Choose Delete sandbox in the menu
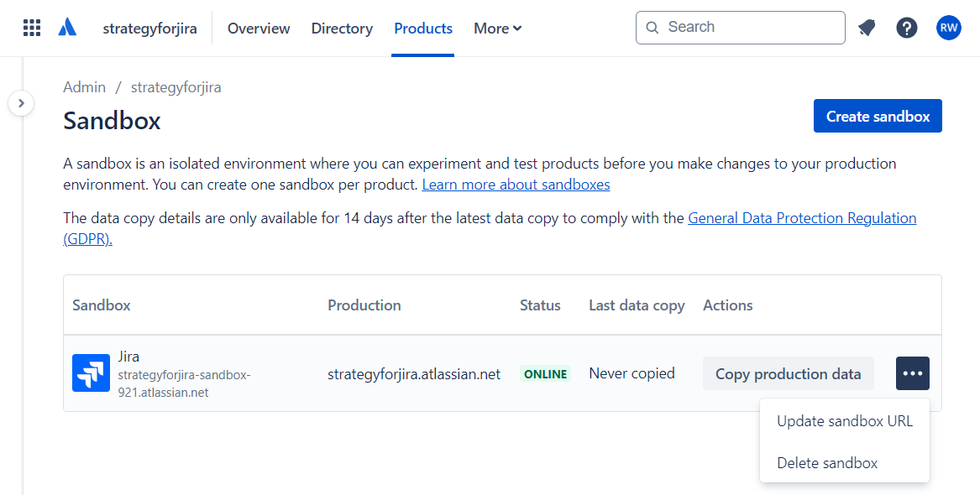 coord(826,462)
